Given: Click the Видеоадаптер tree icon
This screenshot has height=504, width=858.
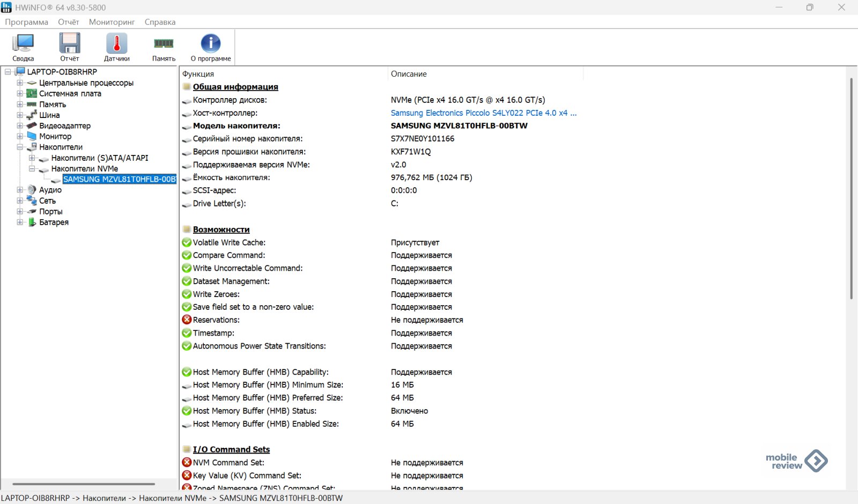Looking at the screenshot, I should pos(32,125).
